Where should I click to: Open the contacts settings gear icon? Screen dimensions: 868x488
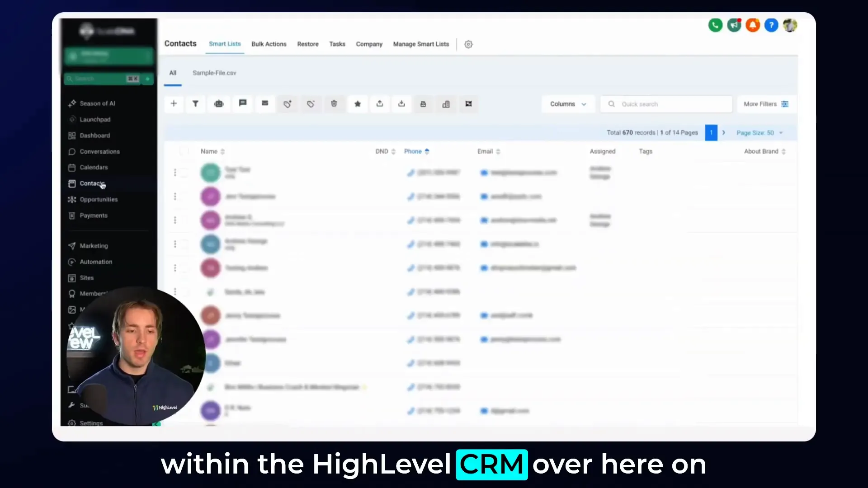[x=468, y=44]
